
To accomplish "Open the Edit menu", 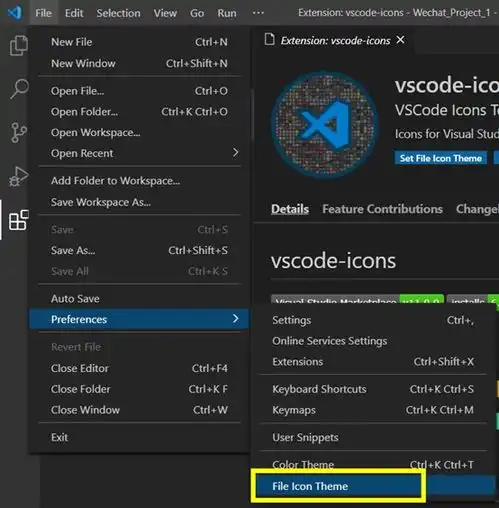I will [74, 13].
